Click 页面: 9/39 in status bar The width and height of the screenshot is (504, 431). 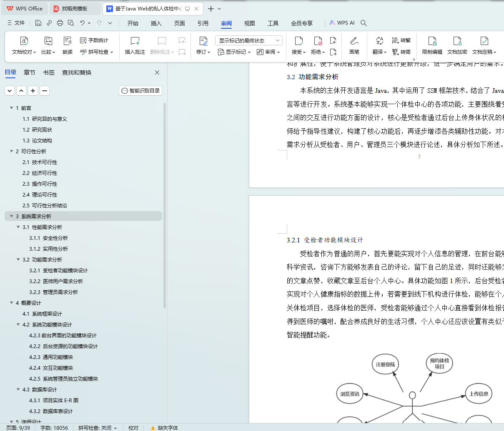click(x=18, y=428)
